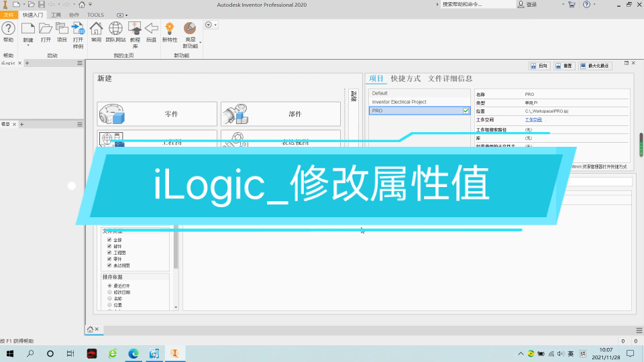Expand the 新建 button dropdown arrow

click(x=28, y=45)
